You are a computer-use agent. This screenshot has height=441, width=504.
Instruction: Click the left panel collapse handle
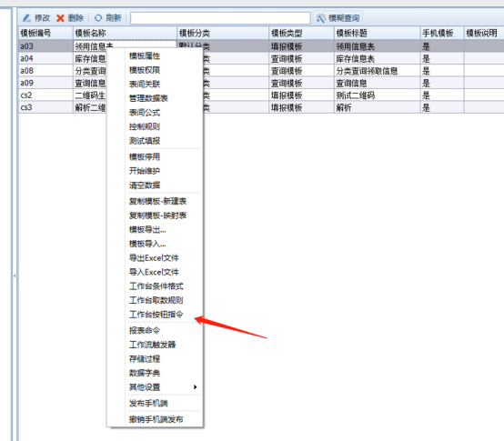15,276
